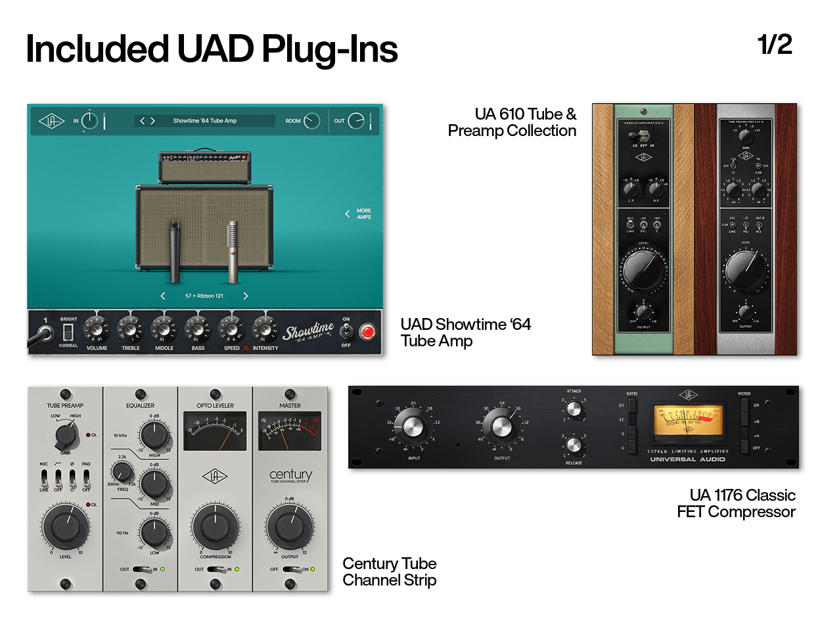Click the Master VU meter on Century
Viewport: 820px width, 644px height.
[x=290, y=431]
